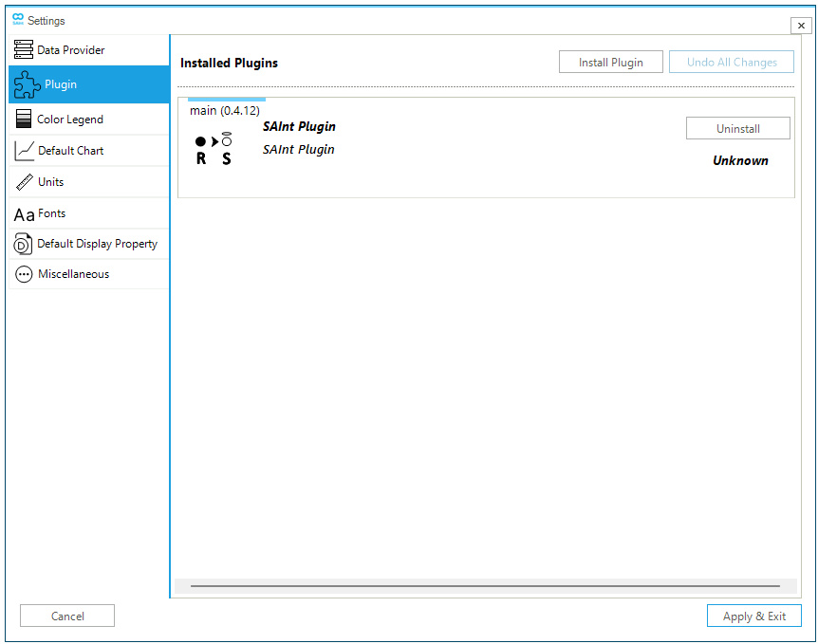Click the Miscellaneous ellipsis circle icon
This screenshot has width=818, height=644.
click(x=24, y=274)
